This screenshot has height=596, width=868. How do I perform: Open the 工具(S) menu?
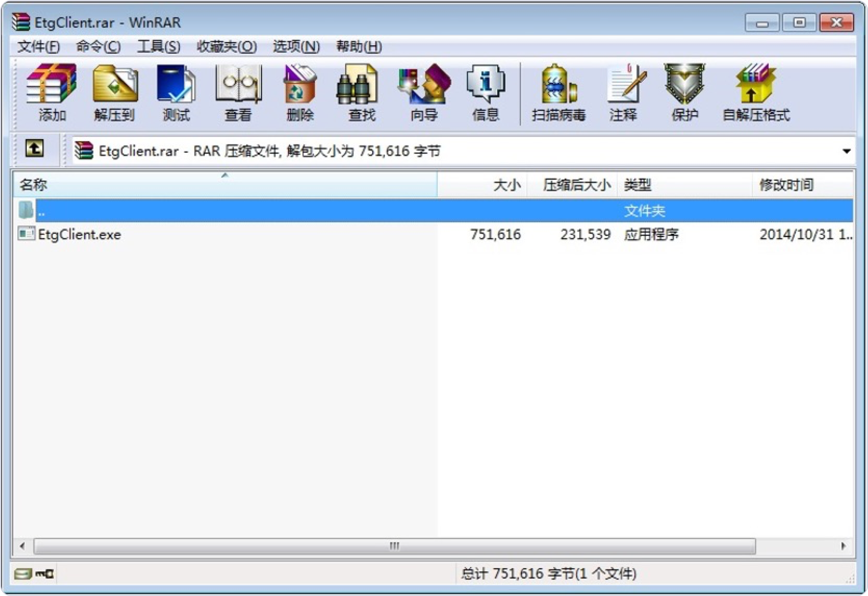pyautogui.click(x=159, y=47)
